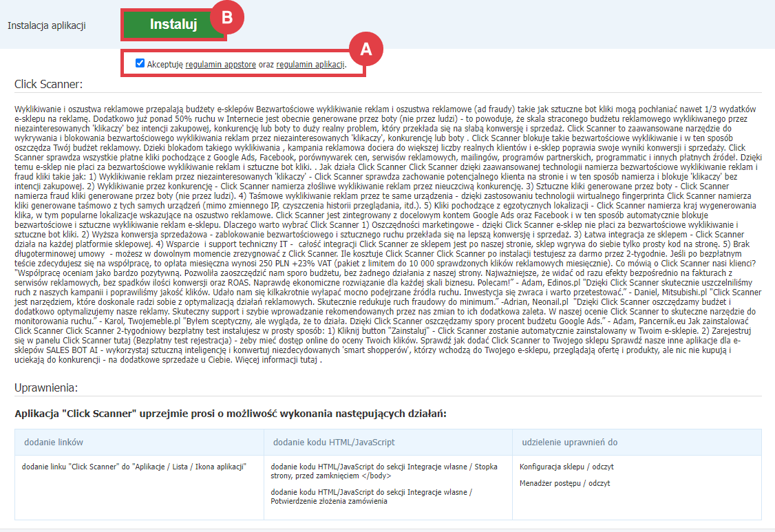Open the regulamin aplikacji link
The image size is (775, 532).
click(x=310, y=64)
